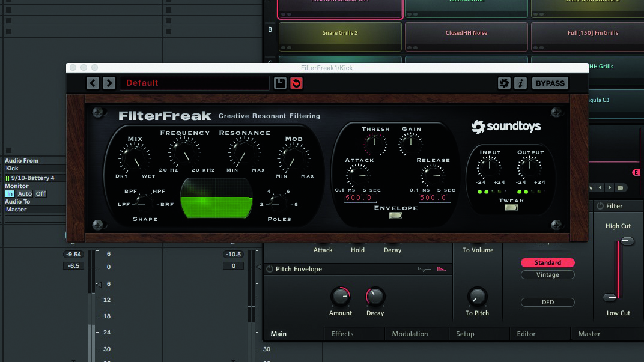This screenshot has height=362, width=644.
Task: Set Monitor to Auto
Action: coord(25,194)
